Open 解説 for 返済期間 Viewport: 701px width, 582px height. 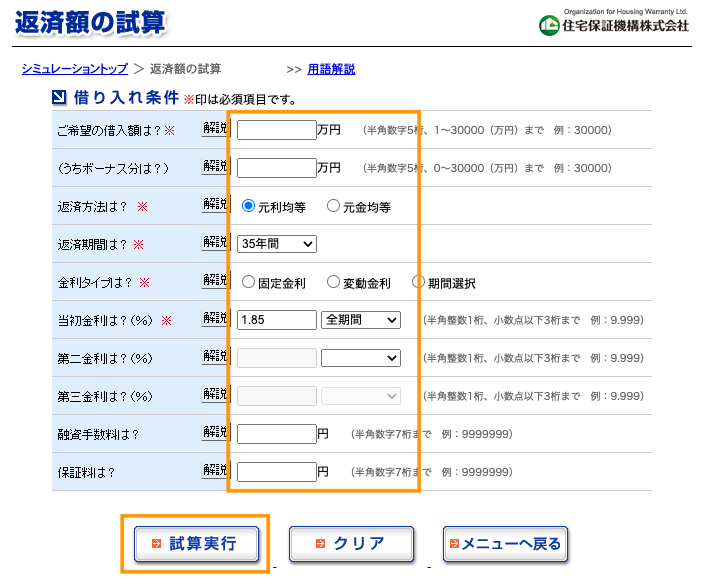[215, 243]
